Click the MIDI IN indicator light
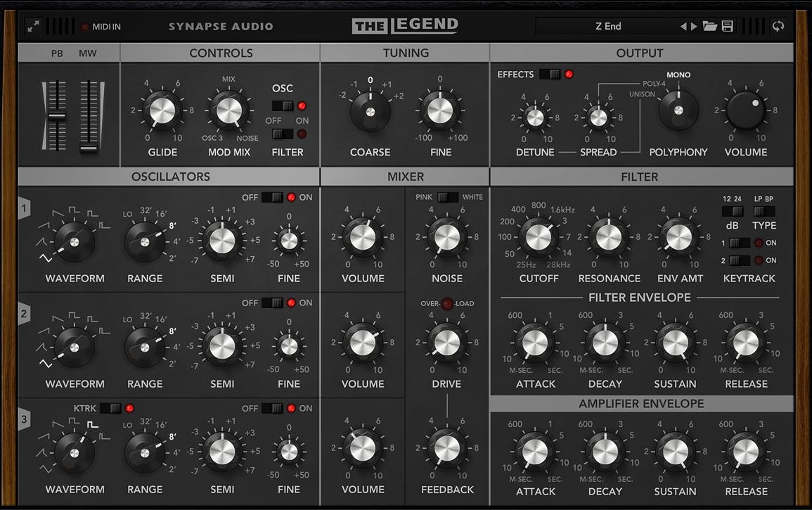 85,27
